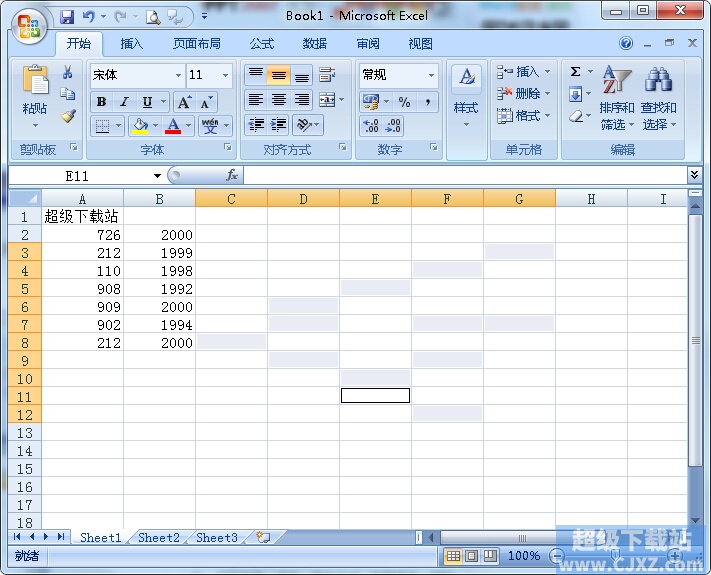
Task: Apply accounting currency number format
Action: pos(371,102)
